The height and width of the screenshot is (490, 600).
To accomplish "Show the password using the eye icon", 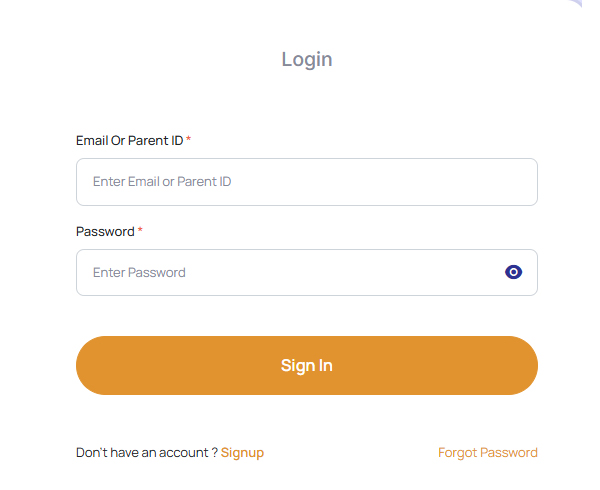I will tap(513, 272).
